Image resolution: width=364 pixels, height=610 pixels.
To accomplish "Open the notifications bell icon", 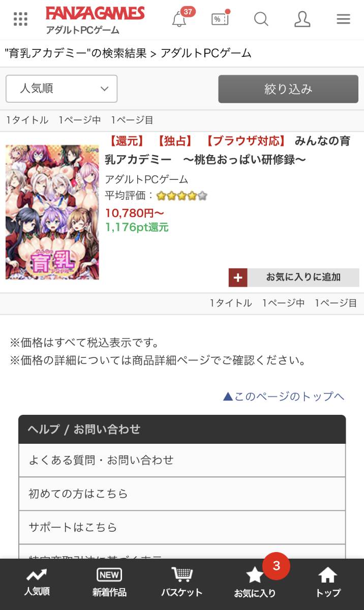I will click(x=179, y=19).
